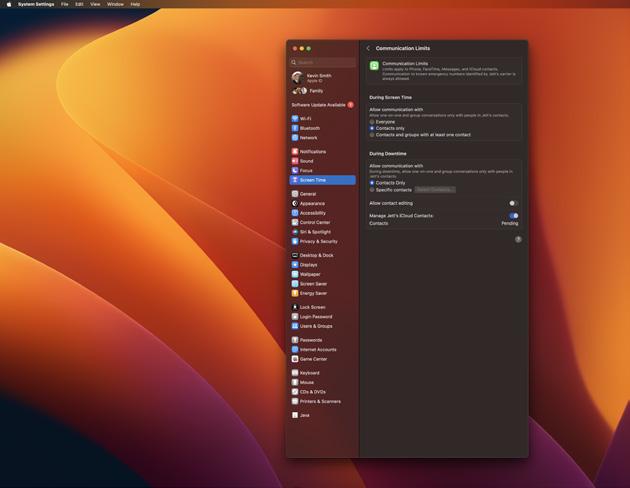Select Specific contacts radio button
Screen dimensions: 630x488
click(372, 190)
